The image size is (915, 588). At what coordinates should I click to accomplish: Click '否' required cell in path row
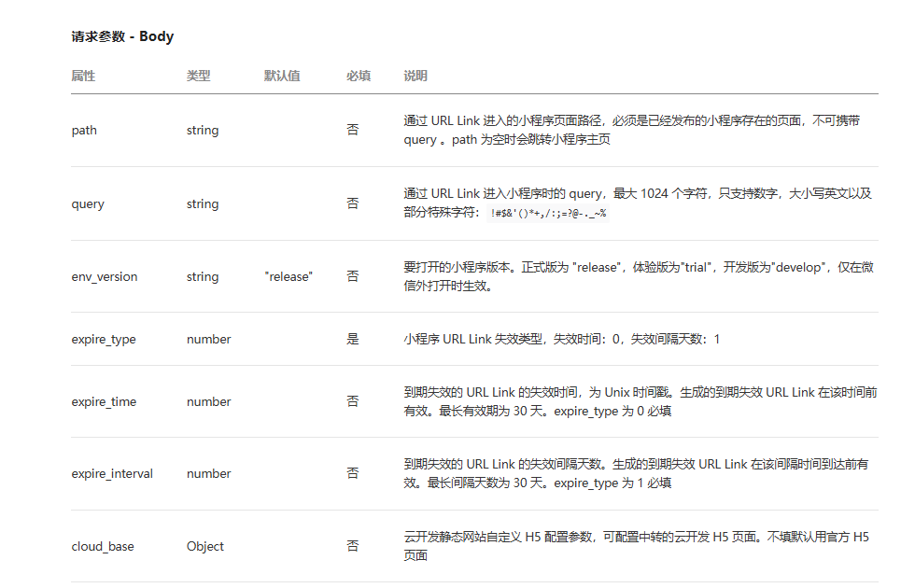point(353,130)
